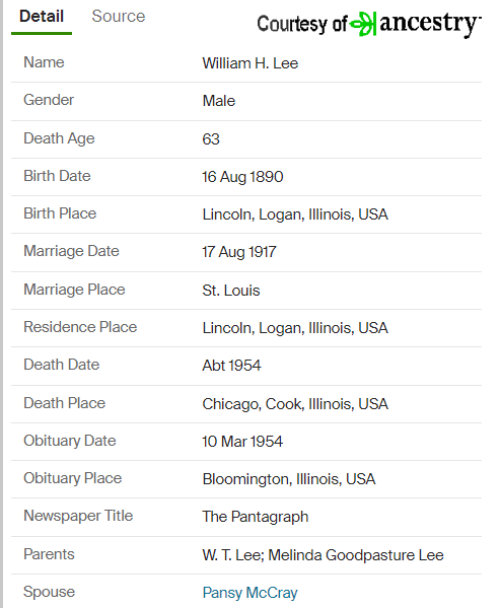Click the Death Age value 63

click(x=211, y=139)
